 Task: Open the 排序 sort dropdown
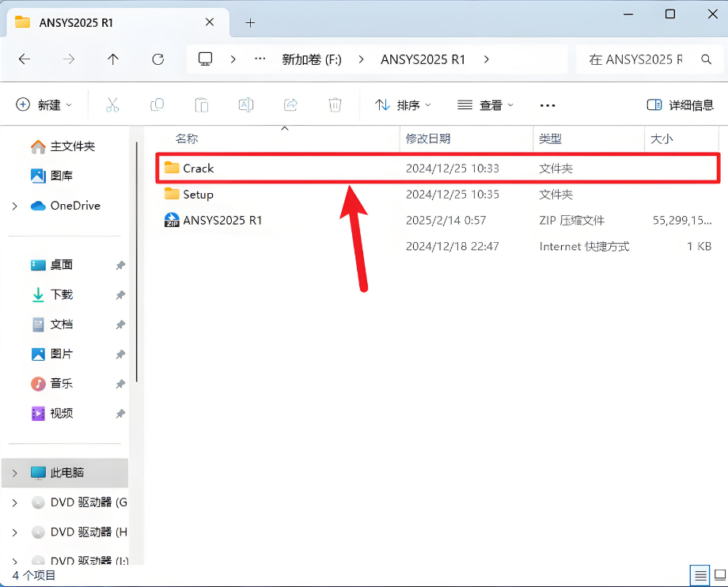pos(403,105)
